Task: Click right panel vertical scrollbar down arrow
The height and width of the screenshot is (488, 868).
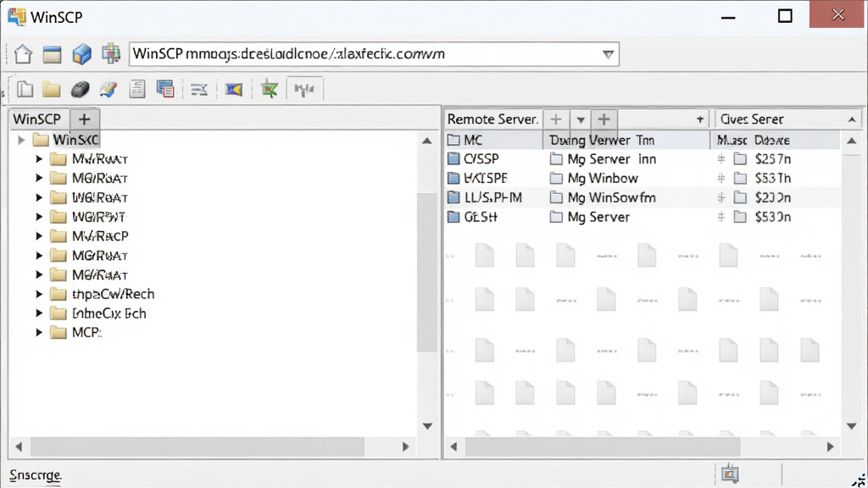Action: (x=852, y=426)
